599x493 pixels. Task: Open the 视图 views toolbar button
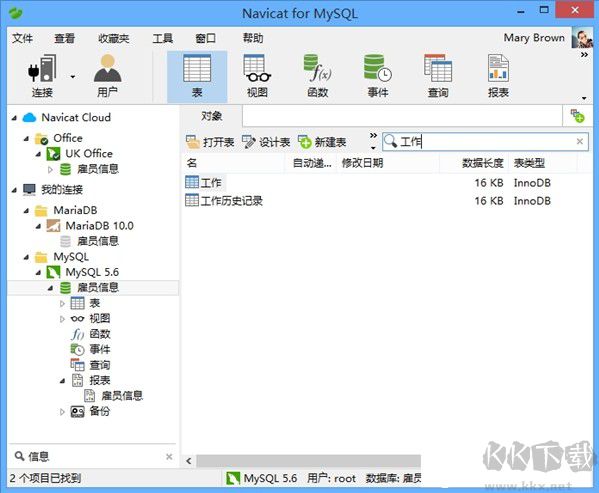(x=257, y=76)
